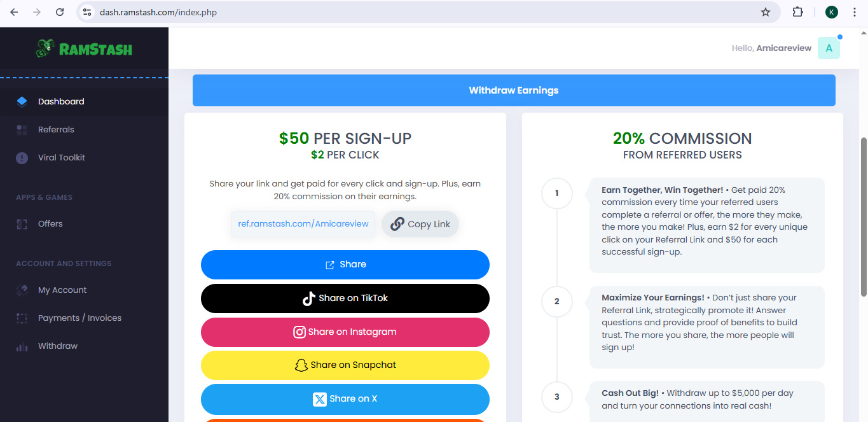Click the My Account sidebar icon

tap(22, 290)
